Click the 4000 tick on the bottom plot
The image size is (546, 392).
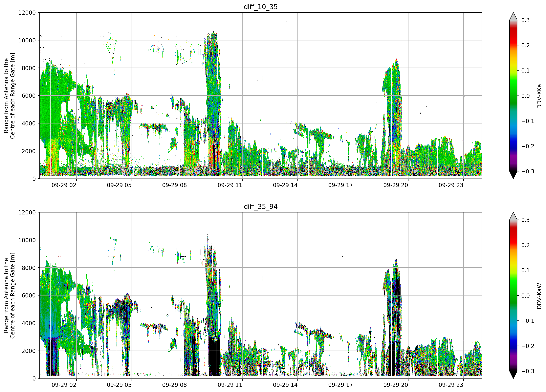pos(29,323)
